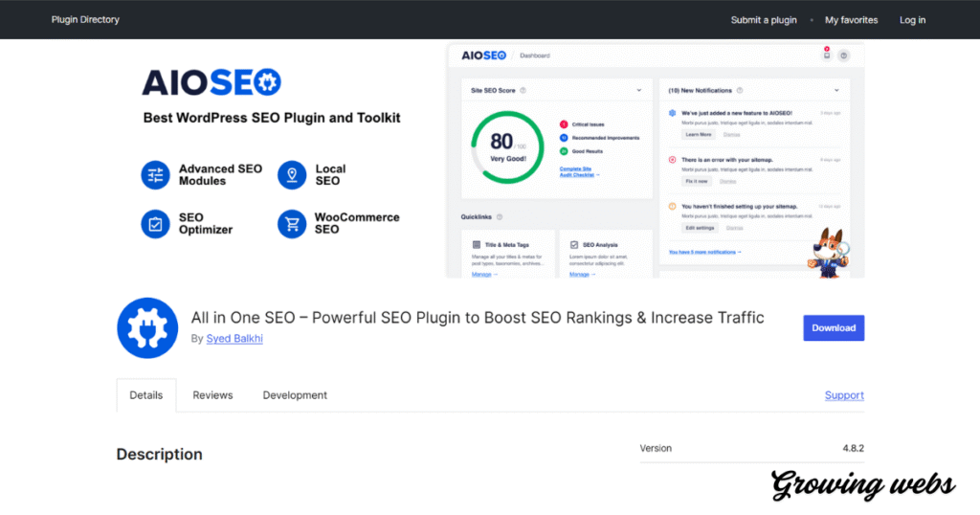Screen dimensions: 980x515
Task: Click the Local SEO map pin icon
Action: [292, 175]
